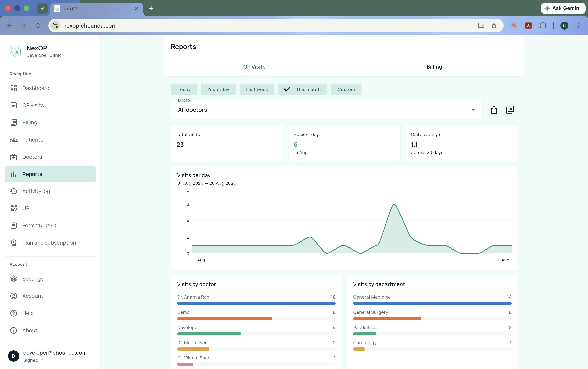Open the Chrome extensions puzzle icon
The image size is (588, 369).
click(x=543, y=26)
